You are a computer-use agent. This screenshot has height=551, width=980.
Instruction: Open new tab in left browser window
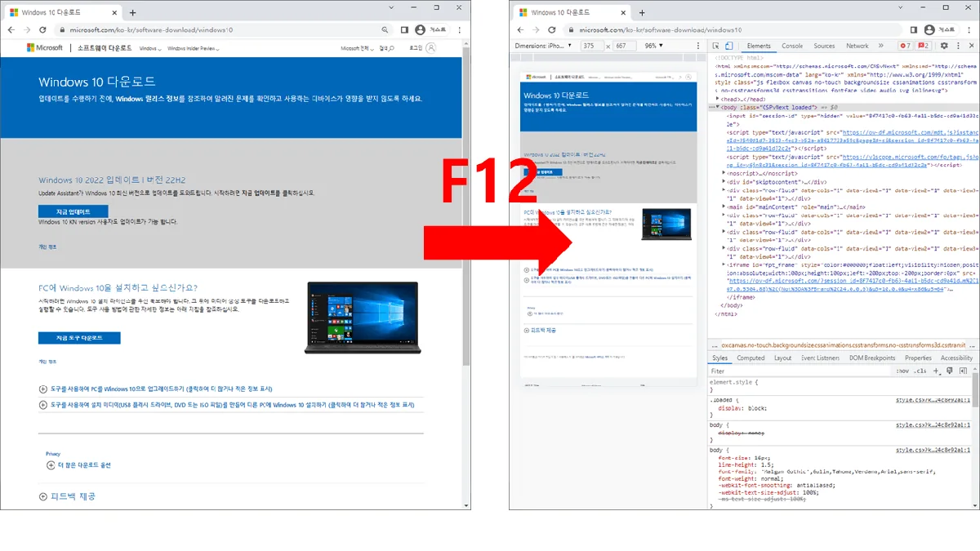pos(132,13)
